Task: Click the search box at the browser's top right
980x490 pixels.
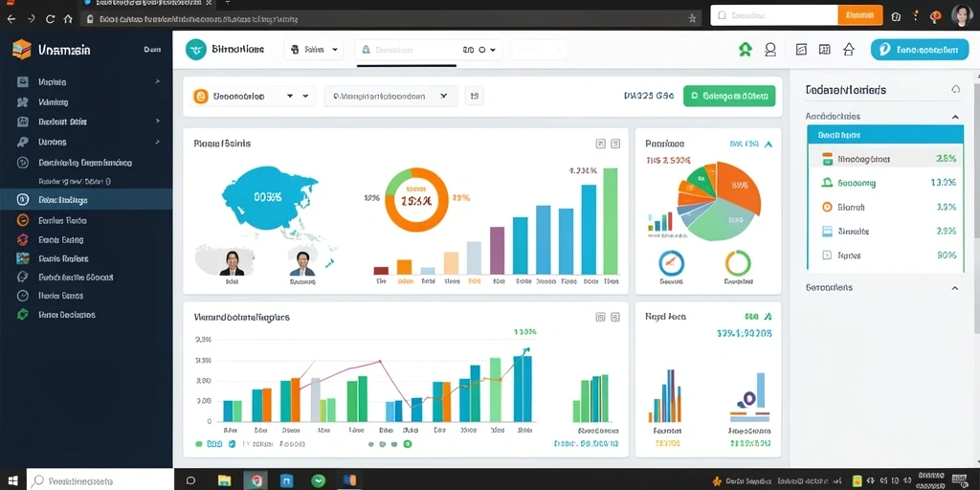Action: point(774,15)
